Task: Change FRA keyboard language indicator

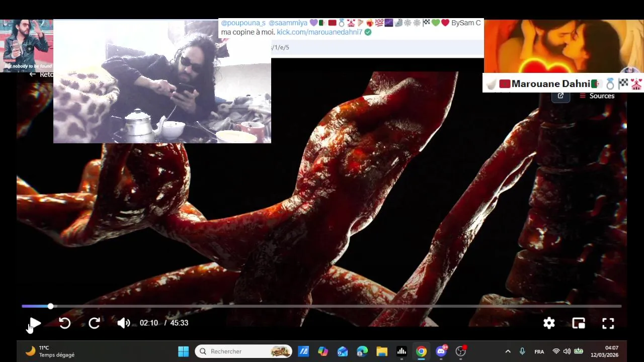Action: [539, 351]
